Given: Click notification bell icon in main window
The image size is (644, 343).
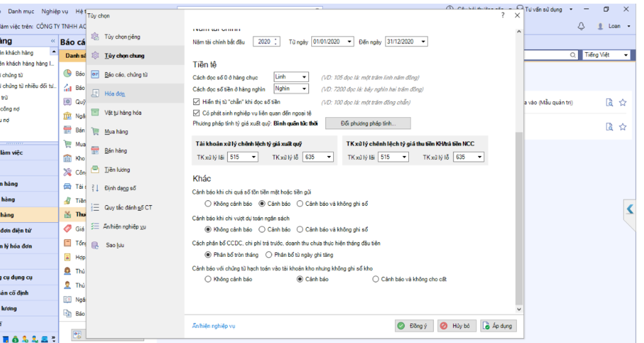Looking at the screenshot, I should (581, 26).
